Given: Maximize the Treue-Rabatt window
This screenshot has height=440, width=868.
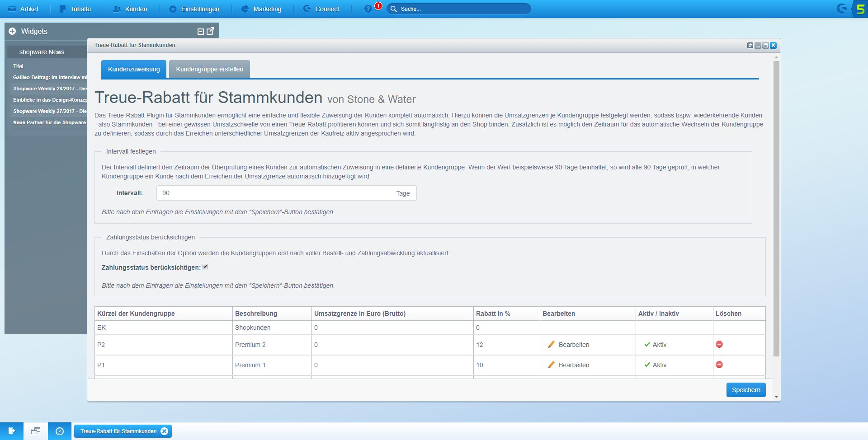Looking at the screenshot, I should pos(766,45).
